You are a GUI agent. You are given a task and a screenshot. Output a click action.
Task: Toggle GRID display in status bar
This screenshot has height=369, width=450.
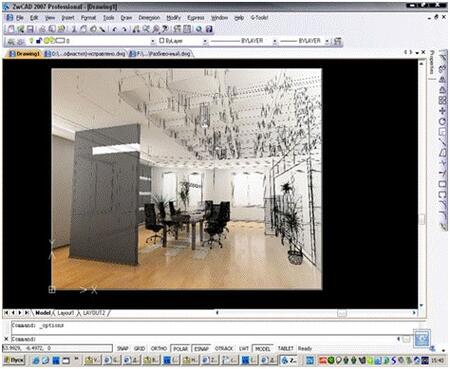tap(139, 348)
